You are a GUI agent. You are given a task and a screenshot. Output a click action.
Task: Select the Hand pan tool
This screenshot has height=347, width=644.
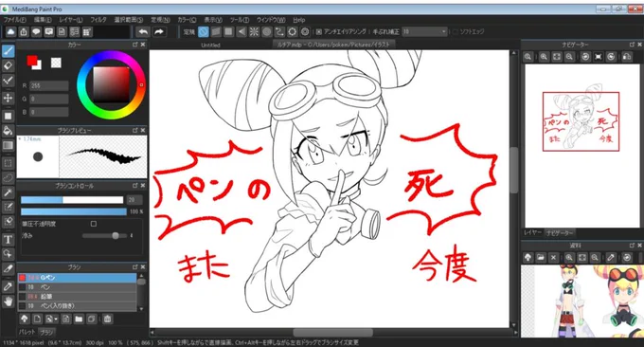click(8, 301)
